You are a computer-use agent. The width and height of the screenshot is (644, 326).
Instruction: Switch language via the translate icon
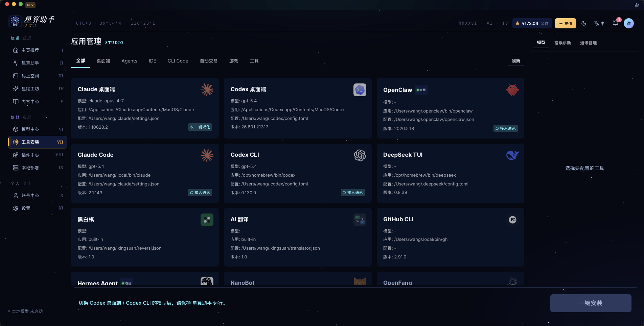point(599,23)
